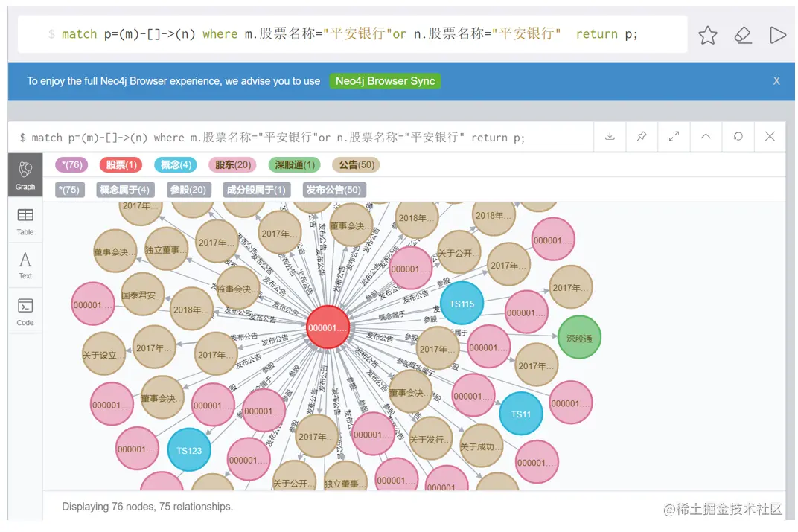Click 'Displaying 76 nodes, 75 relationships' status
This screenshot has height=532, width=798.
pyautogui.click(x=147, y=507)
